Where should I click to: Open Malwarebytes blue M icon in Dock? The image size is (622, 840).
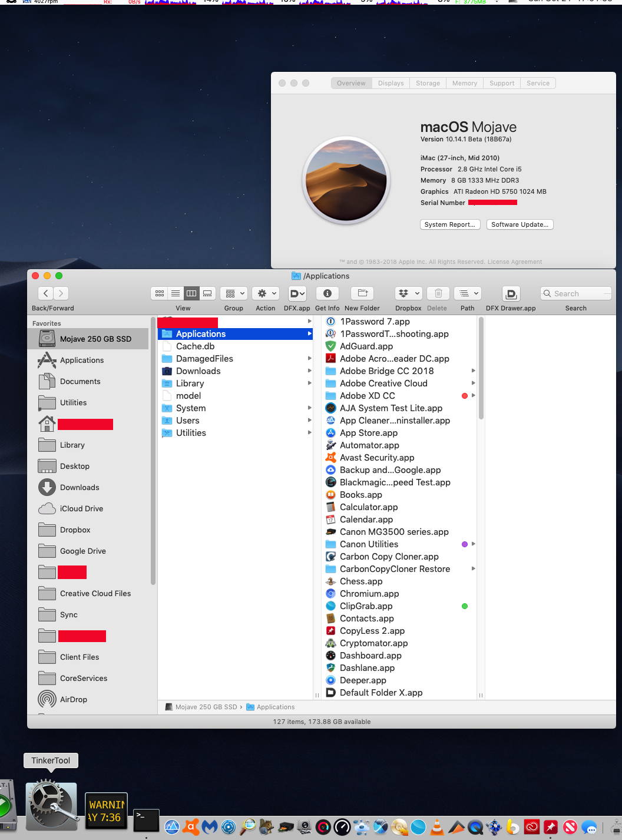click(x=210, y=827)
